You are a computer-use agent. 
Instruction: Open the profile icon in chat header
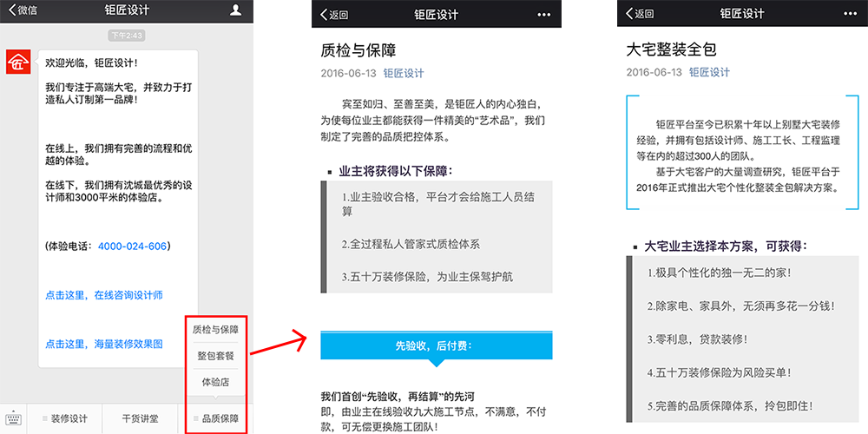[x=236, y=10]
